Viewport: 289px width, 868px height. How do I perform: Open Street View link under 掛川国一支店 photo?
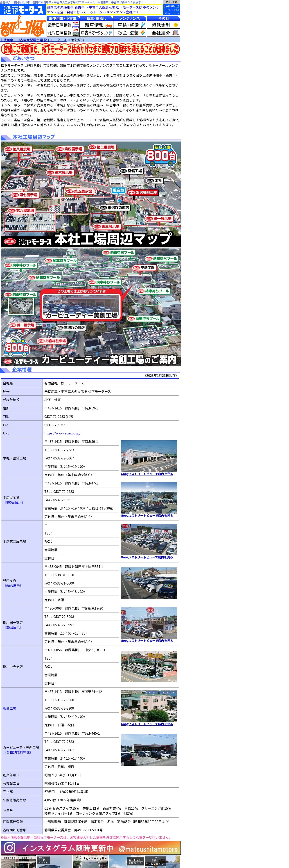point(147,641)
